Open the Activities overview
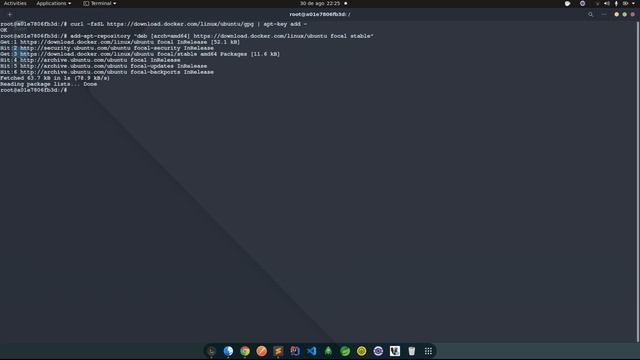 point(15,3)
